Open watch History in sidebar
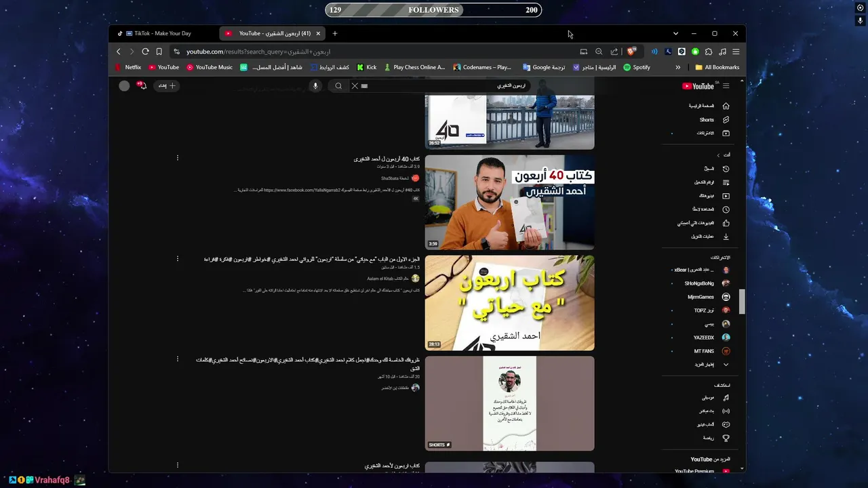The image size is (868, 488). [717, 169]
